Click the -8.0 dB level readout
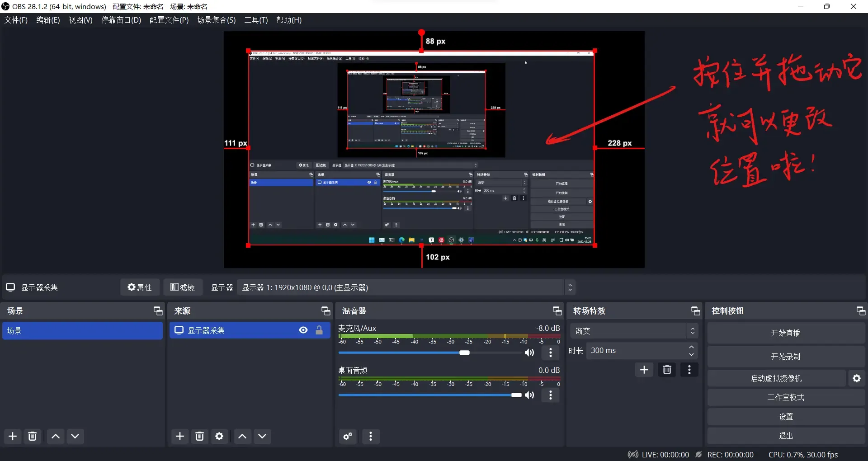The image size is (868, 461). [x=548, y=328]
